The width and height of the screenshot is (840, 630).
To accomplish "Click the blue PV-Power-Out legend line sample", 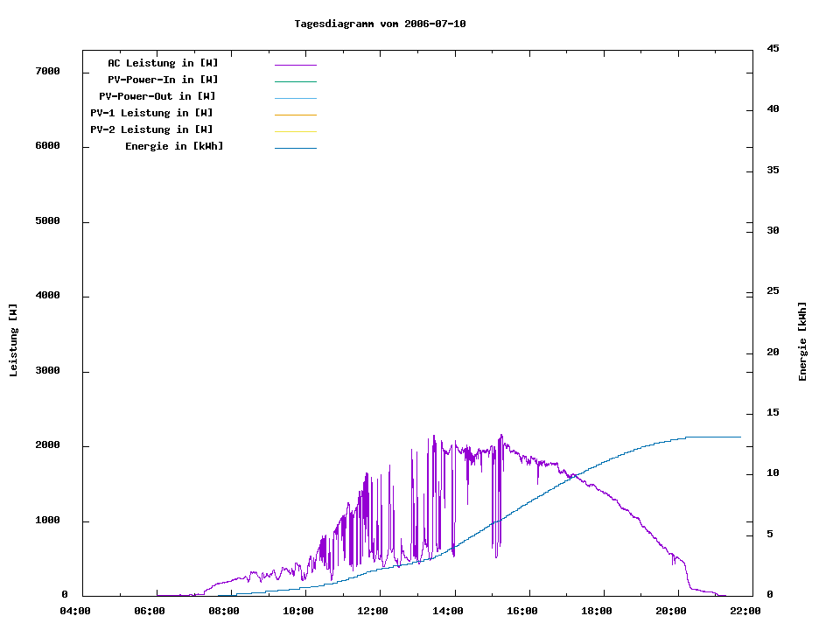I will tap(295, 98).
